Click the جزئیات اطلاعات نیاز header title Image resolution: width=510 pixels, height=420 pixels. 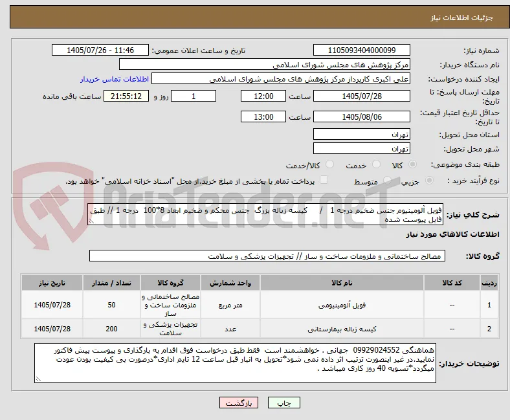[462, 17]
